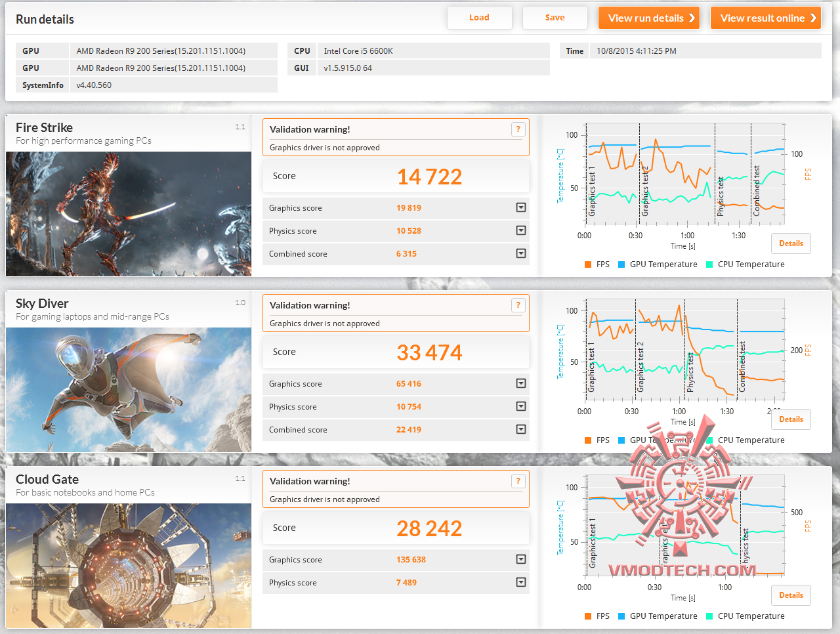Viewport: 840px width, 634px height.
Task: Open Cloud Gate validation warning help icon
Action: click(518, 481)
